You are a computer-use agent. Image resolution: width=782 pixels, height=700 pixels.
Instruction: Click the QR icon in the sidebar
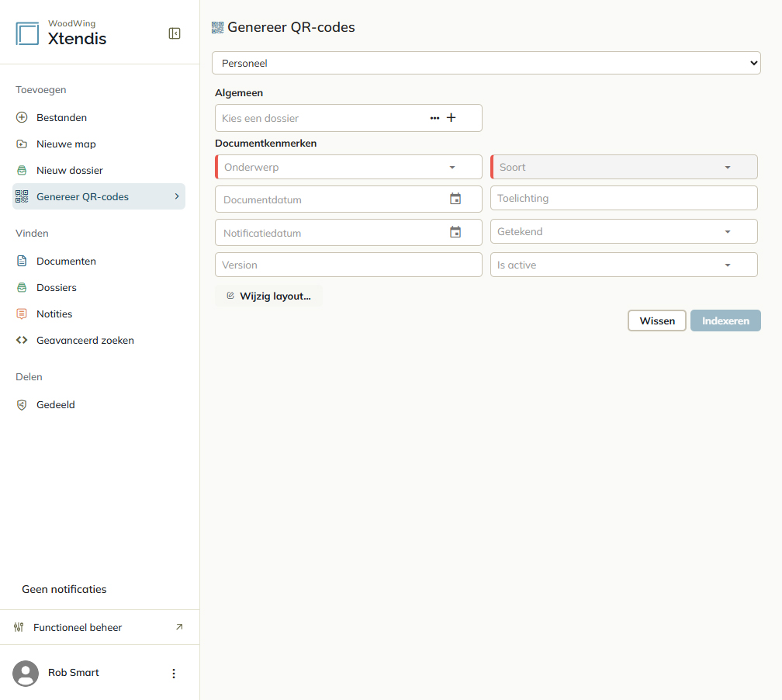[22, 196]
